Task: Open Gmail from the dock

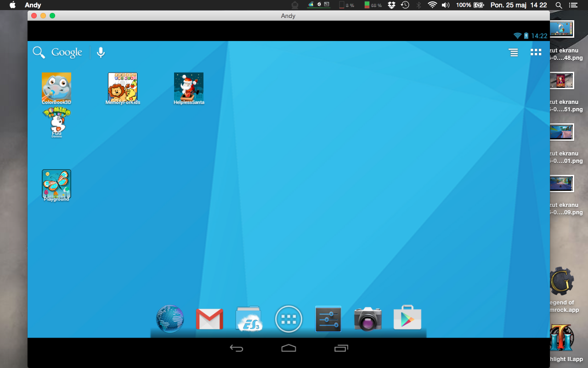Action: coord(209,319)
